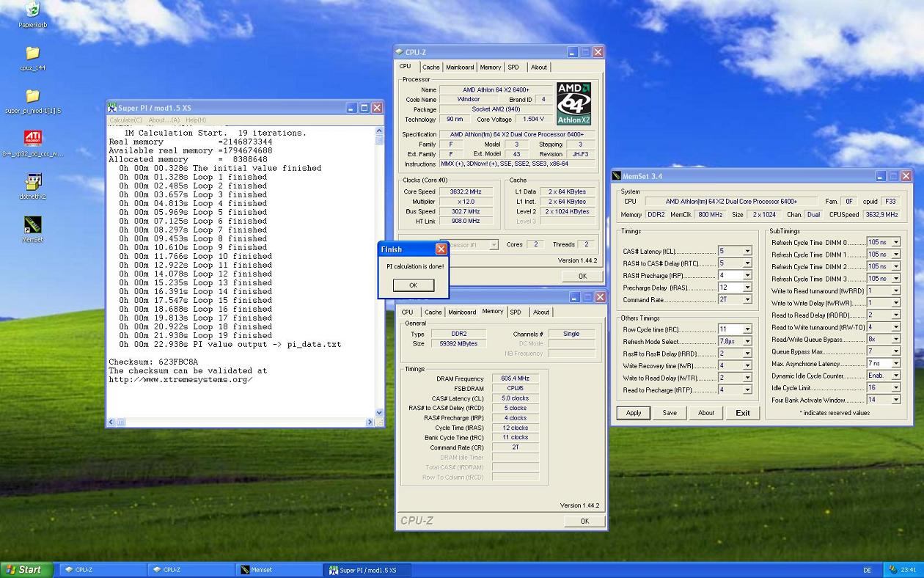
Task: Open Dynamic Idle Cycle Counter dropdown
Action: (895, 376)
